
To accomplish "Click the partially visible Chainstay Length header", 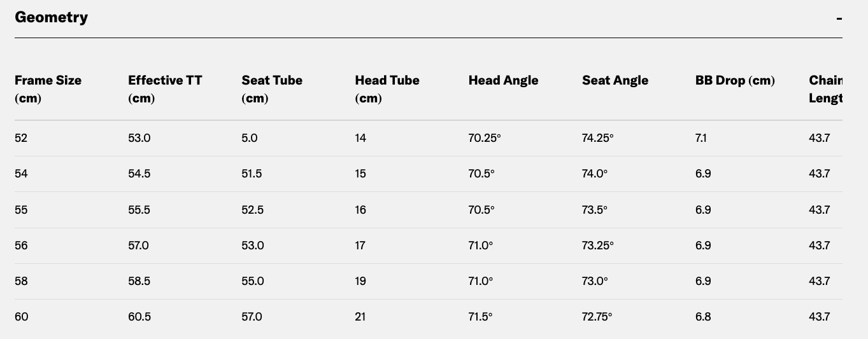I will tap(826, 89).
